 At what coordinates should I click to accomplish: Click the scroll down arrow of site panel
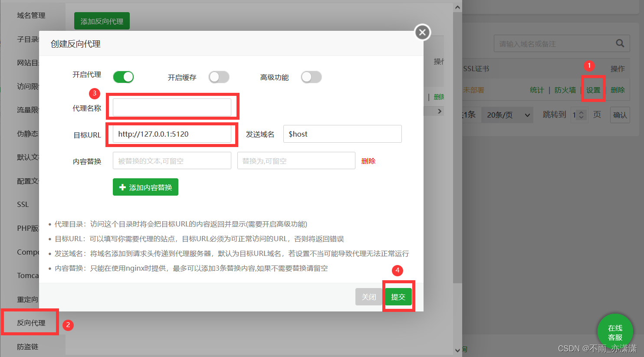tap(457, 350)
